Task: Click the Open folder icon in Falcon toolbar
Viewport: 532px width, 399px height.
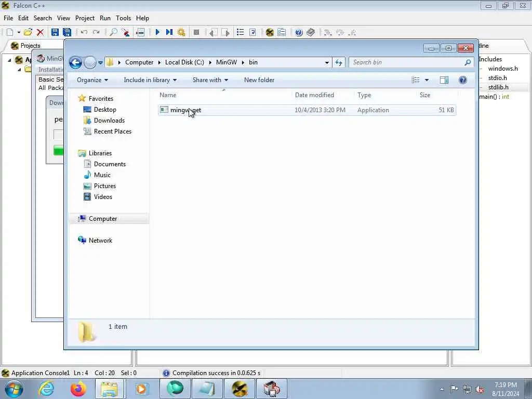Action: coord(28,32)
